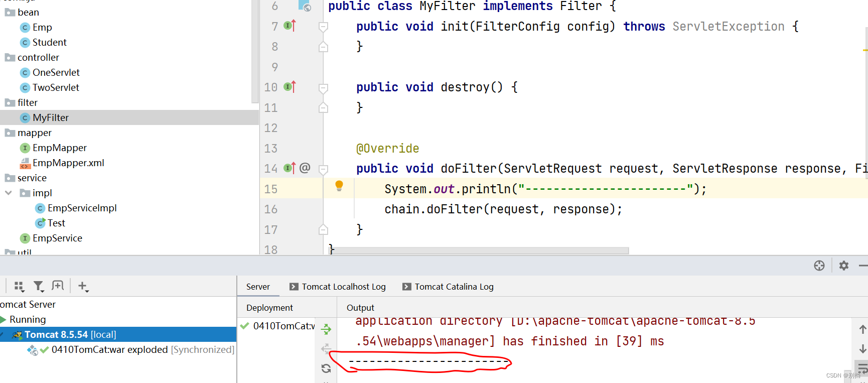The image size is (868, 383).
Task: Open the Student class
Action: 49,42
